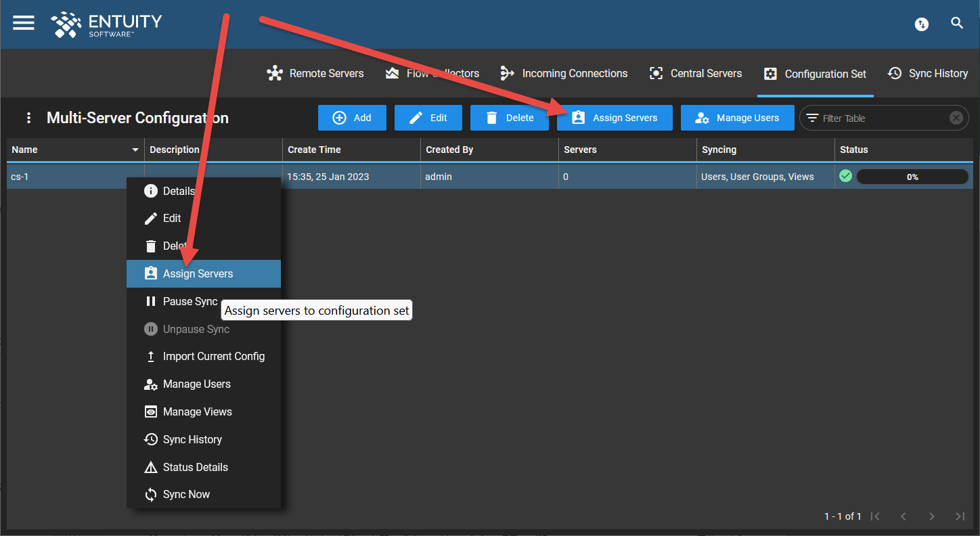
Task: Click the green status check icon
Action: click(845, 176)
